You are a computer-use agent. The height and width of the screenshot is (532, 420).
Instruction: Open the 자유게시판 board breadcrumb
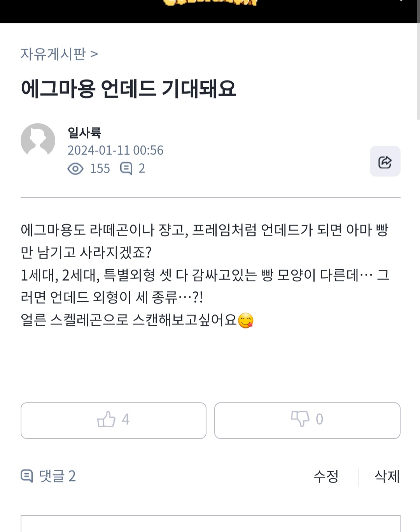point(53,54)
